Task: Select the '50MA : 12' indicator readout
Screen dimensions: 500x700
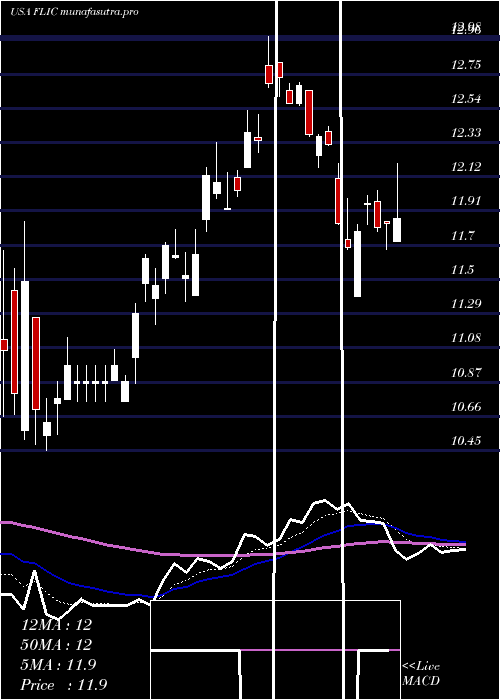Action: pyautogui.click(x=56, y=645)
